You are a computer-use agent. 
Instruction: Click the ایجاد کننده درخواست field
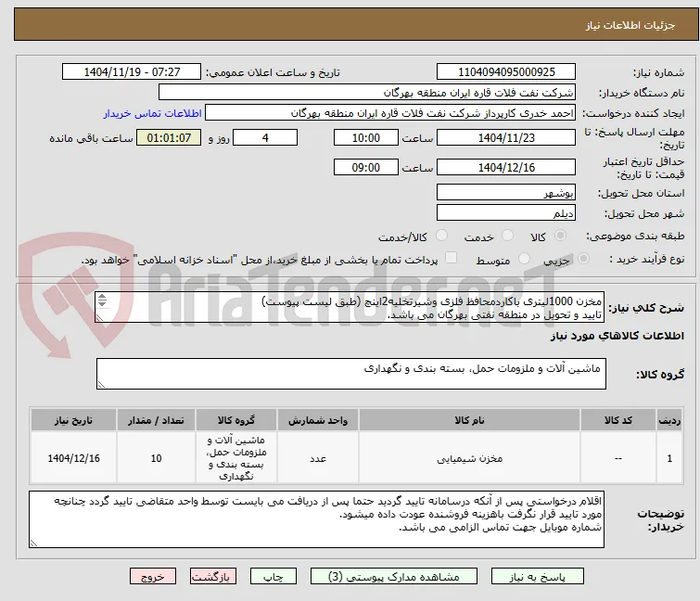pos(390,113)
